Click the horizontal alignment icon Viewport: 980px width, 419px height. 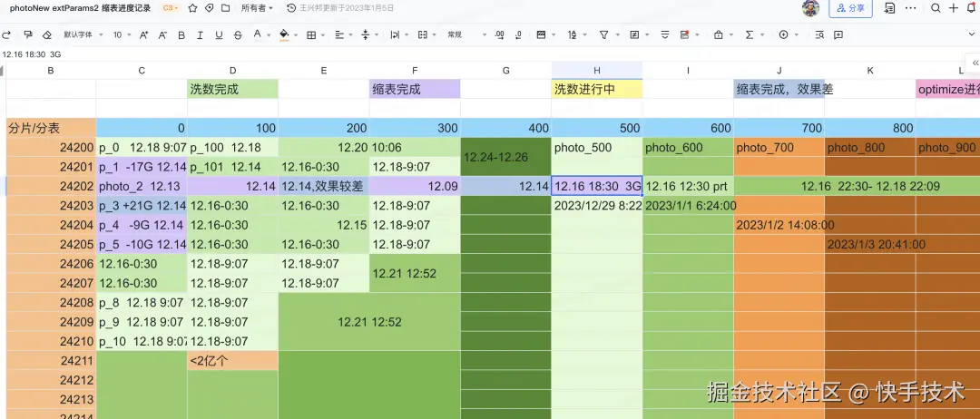tap(339, 35)
